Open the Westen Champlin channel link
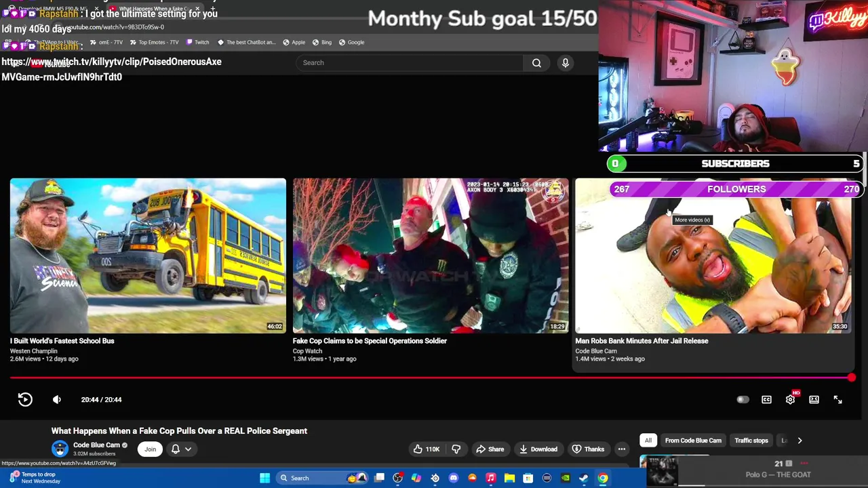 [x=34, y=351]
